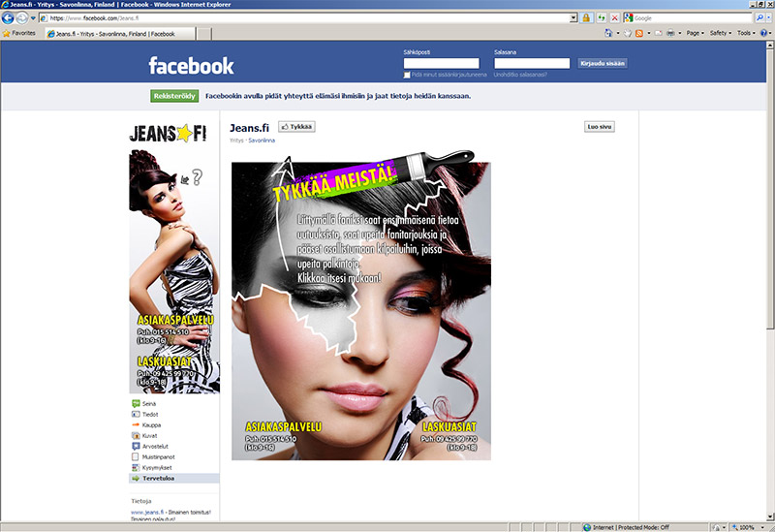Click the model profile picture

coord(174,271)
